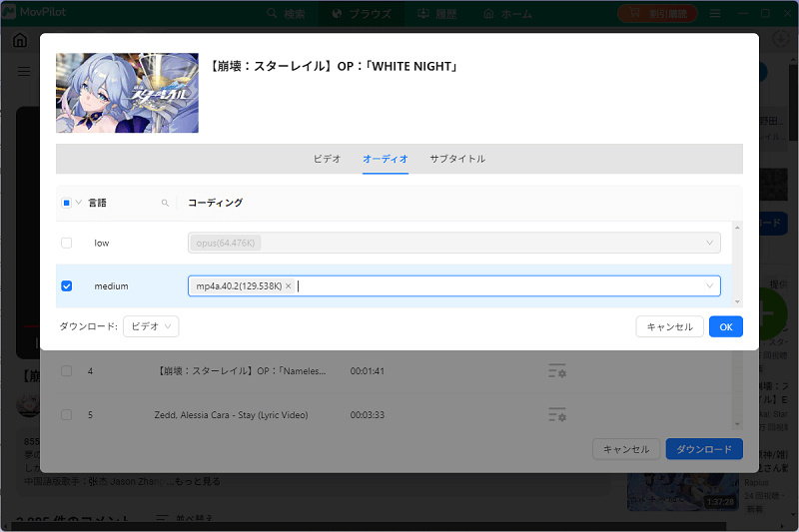Switch to the オーディオ tab

point(386,159)
